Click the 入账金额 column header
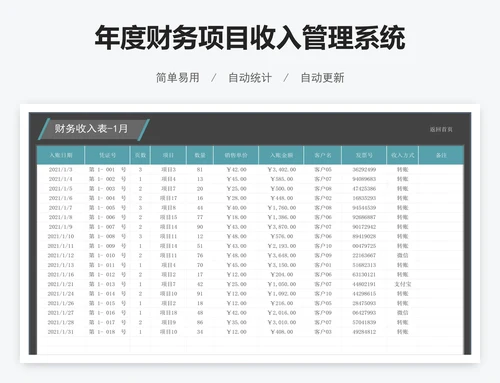Image resolution: width=500 pixels, height=383 pixels. (x=281, y=155)
